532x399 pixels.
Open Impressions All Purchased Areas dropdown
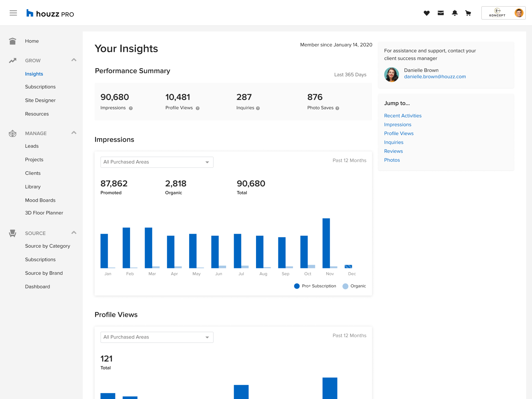click(157, 162)
